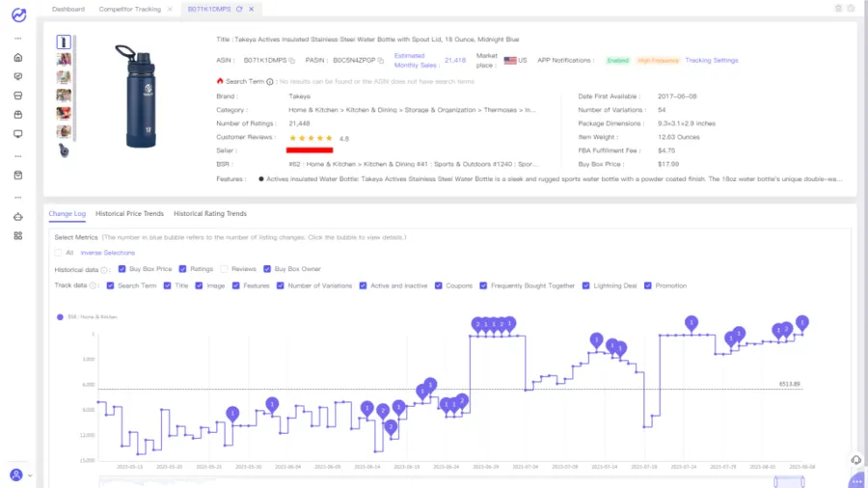Expand the user avatar dropdown arrow
868x488 pixels.
tap(30, 475)
